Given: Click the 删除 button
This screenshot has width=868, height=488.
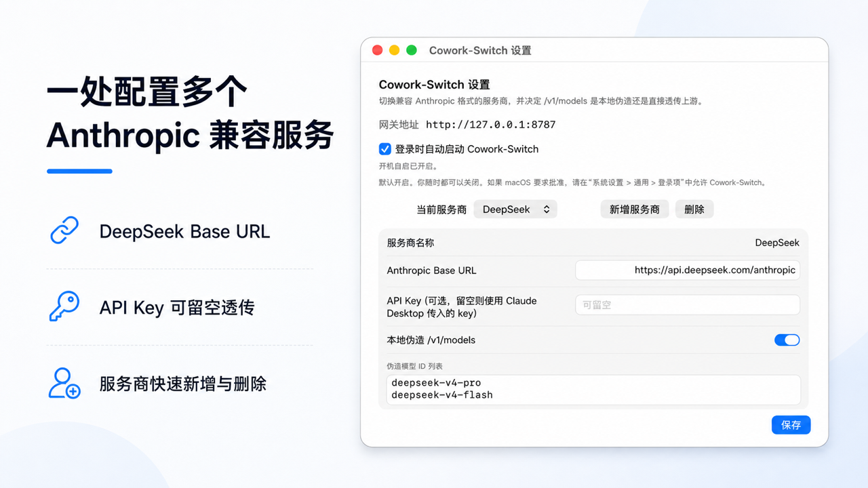Looking at the screenshot, I should 694,209.
